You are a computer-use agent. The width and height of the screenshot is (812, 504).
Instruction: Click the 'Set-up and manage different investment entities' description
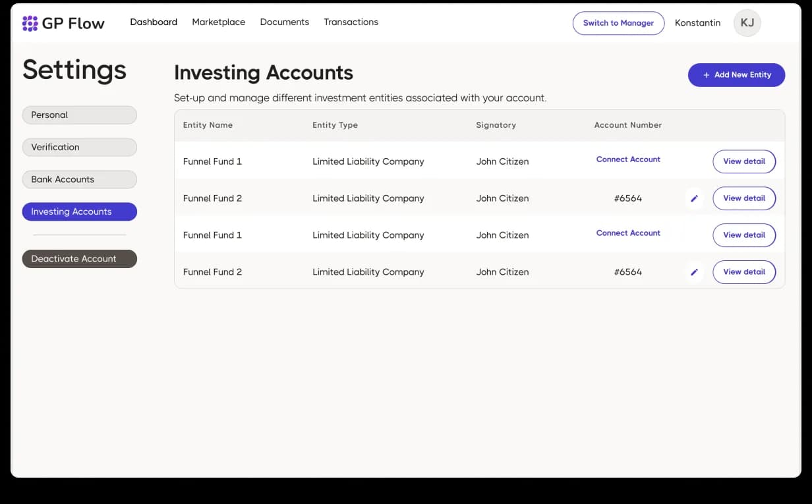point(360,98)
